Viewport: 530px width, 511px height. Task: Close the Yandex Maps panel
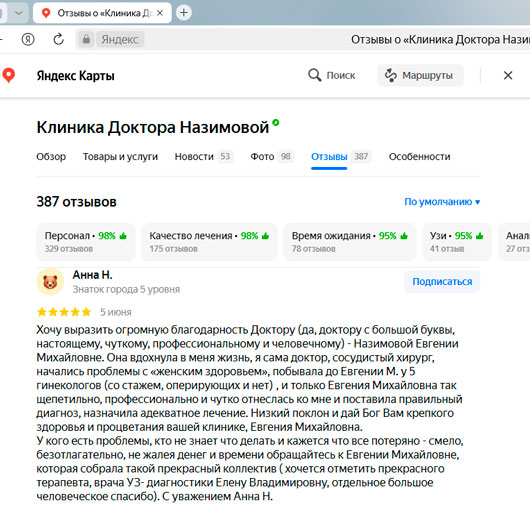[508, 75]
